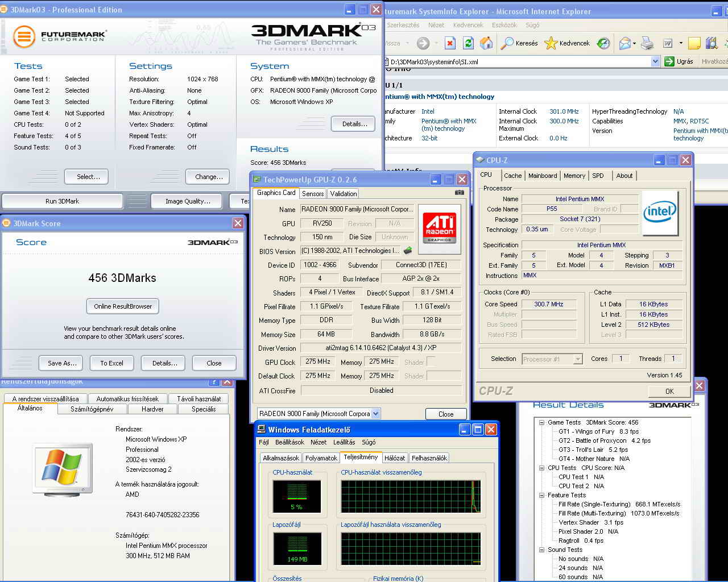Select 'Vertex Shader 3.1 fps' row in Result Details
This screenshot has height=582, width=728.
tap(591, 522)
